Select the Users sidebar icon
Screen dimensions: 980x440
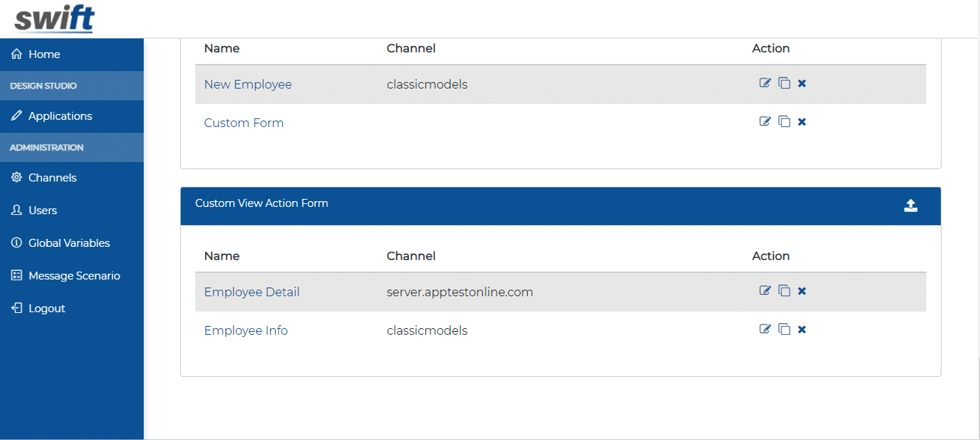click(15, 210)
